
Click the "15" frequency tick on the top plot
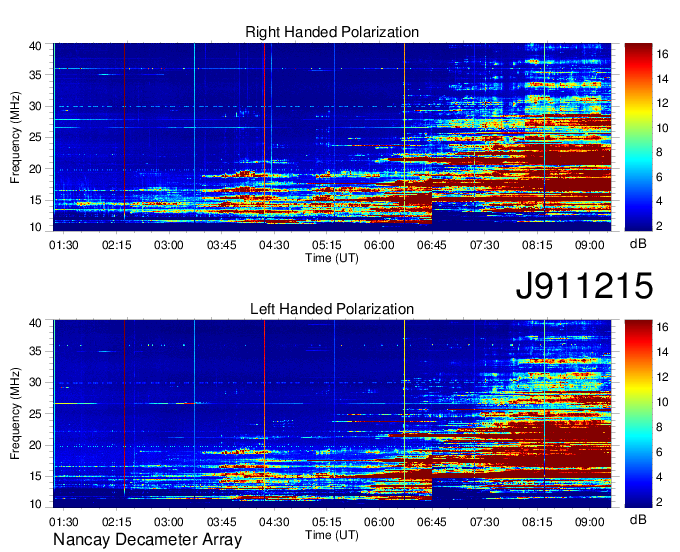click(36, 200)
